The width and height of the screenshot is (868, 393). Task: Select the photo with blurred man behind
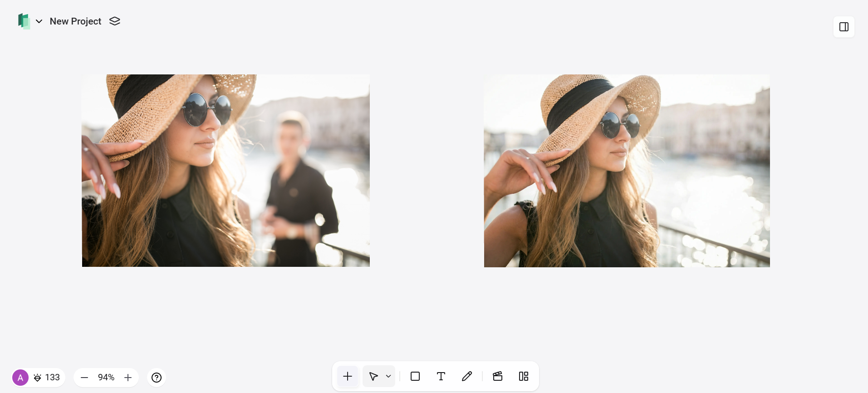(x=226, y=171)
